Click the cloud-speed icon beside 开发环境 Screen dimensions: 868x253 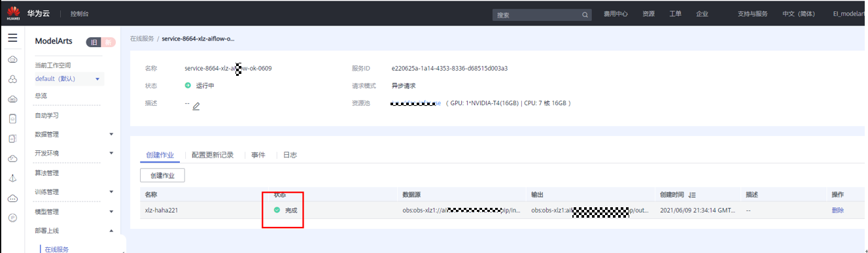click(x=12, y=158)
